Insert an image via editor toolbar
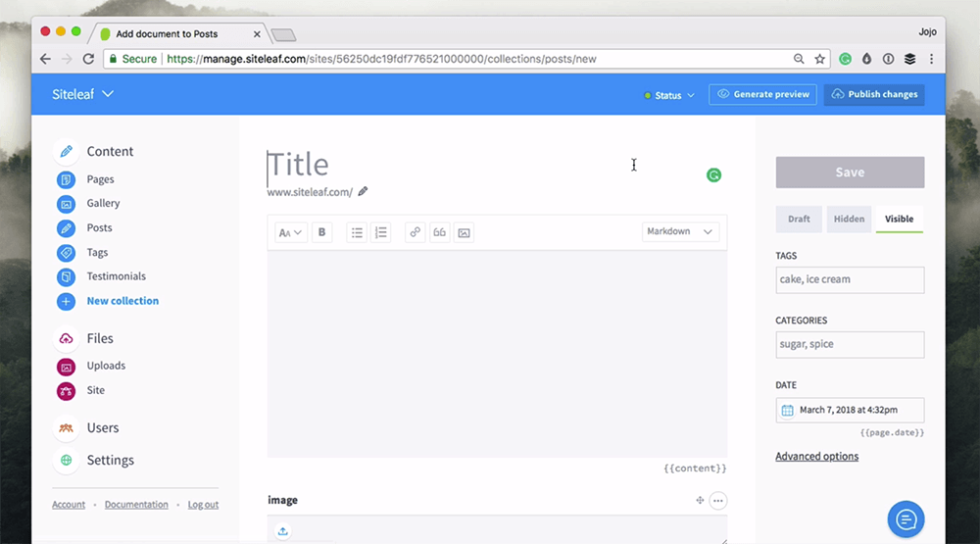980x544 pixels. pyautogui.click(x=464, y=232)
